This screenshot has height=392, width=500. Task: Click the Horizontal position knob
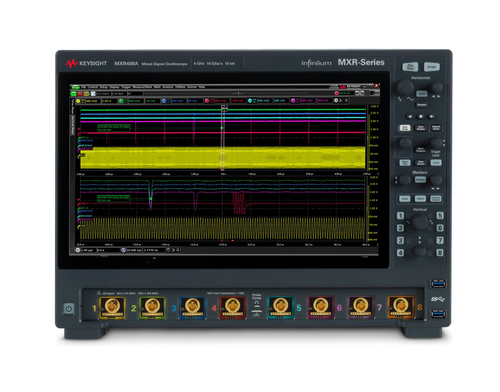coord(437,87)
